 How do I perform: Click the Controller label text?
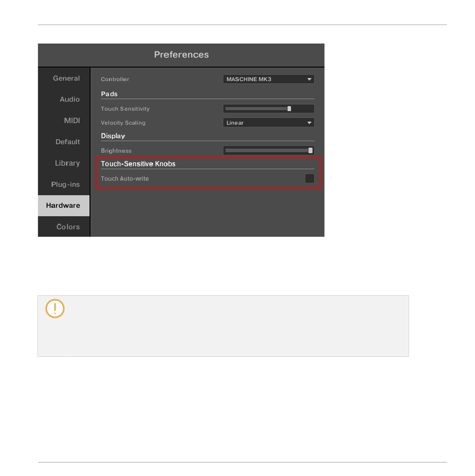tap(114, 80)
